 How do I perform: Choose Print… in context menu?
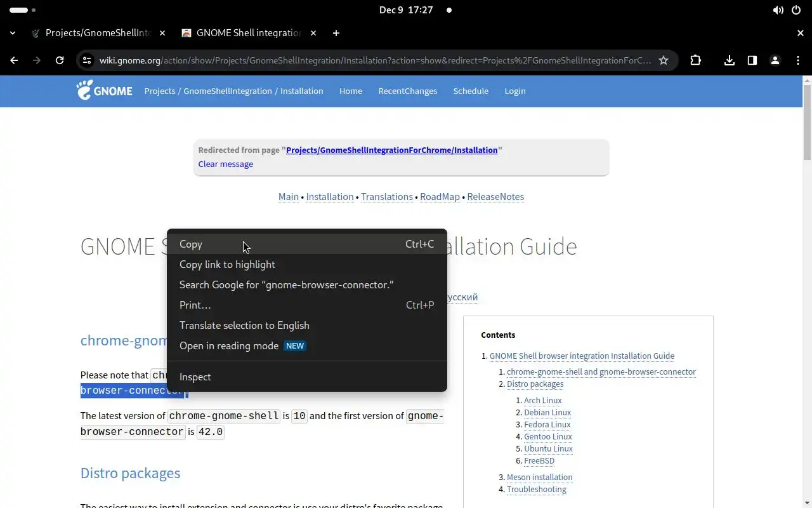307,305
